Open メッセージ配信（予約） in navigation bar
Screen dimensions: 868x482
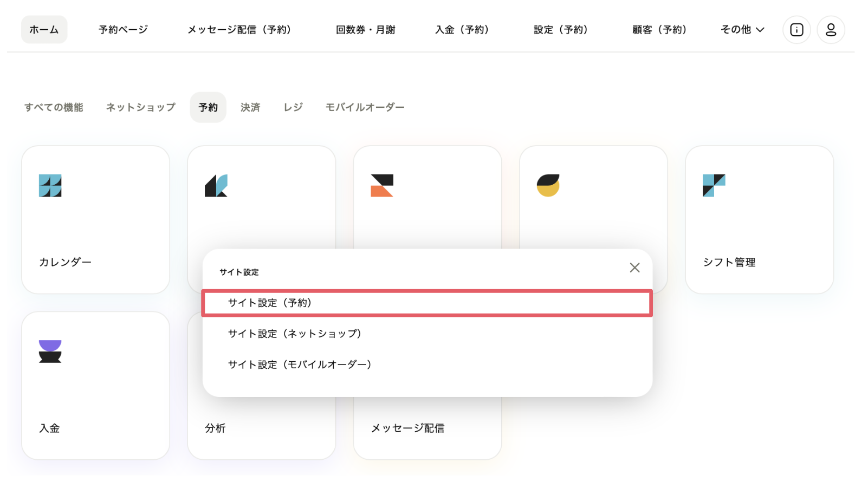pos(239,30)
